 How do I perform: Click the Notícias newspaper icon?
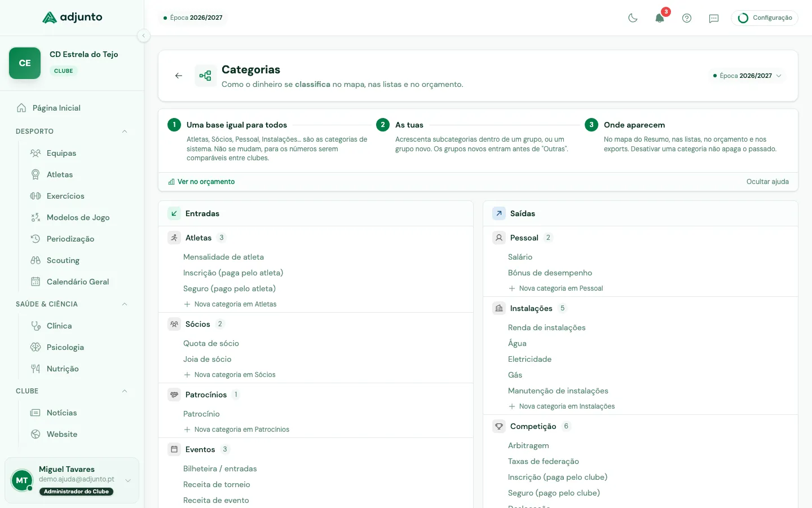click(x=36, y=413)
